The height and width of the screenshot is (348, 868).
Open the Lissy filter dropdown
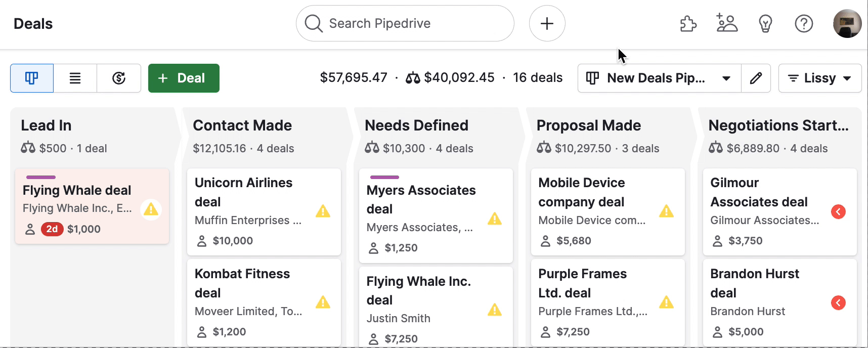pyautogui.click(x=819, y=78)
